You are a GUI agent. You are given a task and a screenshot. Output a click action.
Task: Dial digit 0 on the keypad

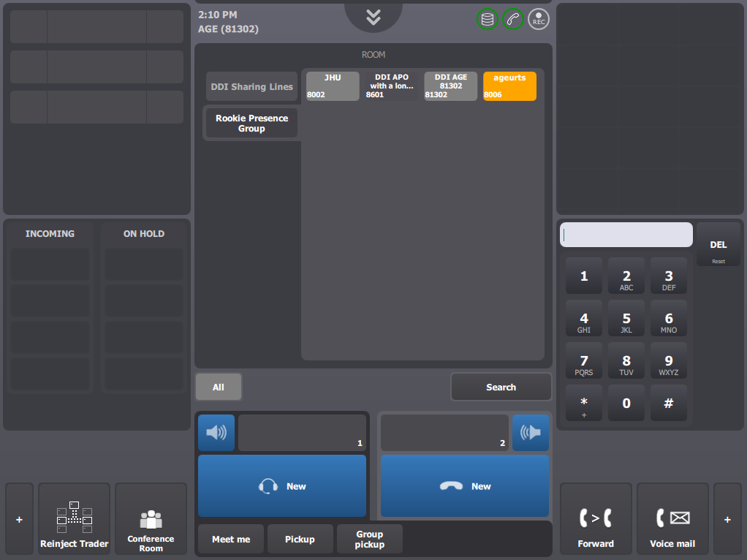(x=626, y=404)
